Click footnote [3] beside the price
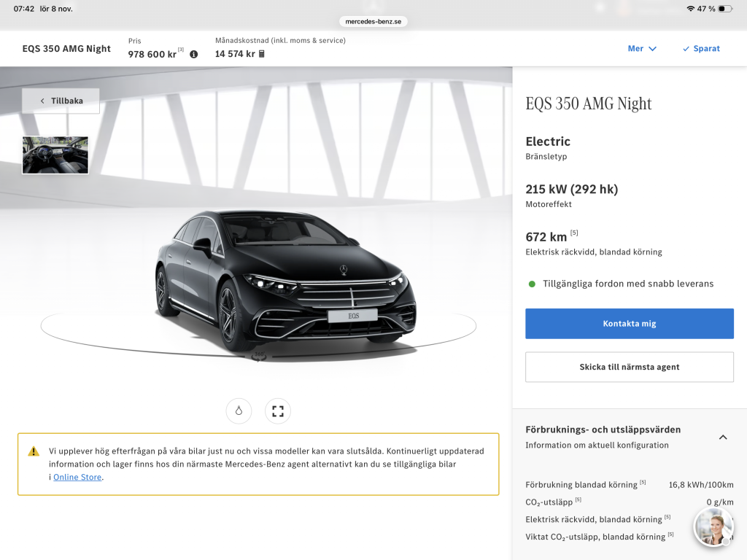This screenshot has height=560, width=747. [181, 50]
